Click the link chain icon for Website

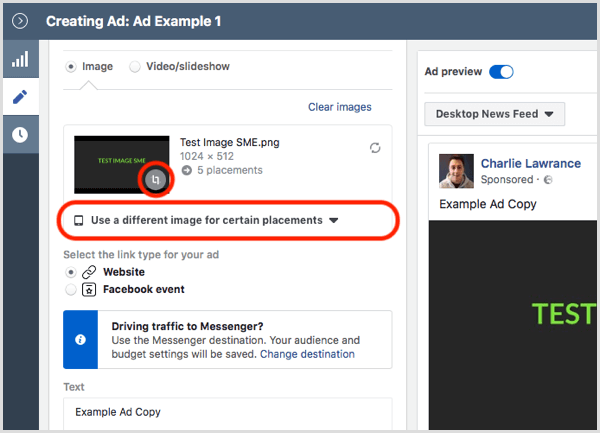pyautogui.click(x=89, y=272)
